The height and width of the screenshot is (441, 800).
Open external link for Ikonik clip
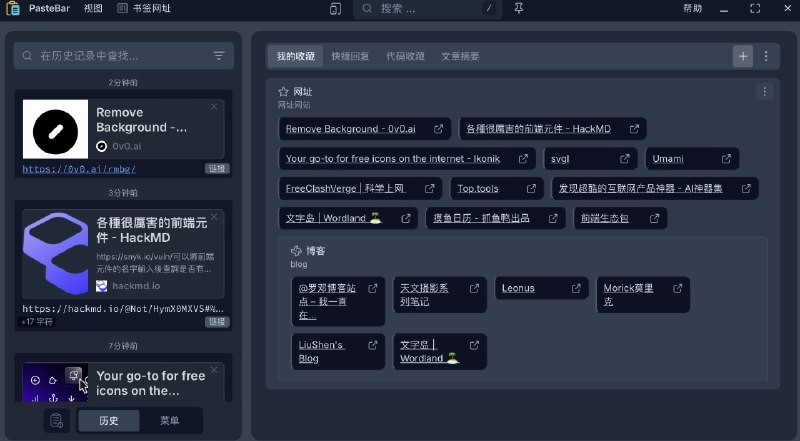[523, 159]
